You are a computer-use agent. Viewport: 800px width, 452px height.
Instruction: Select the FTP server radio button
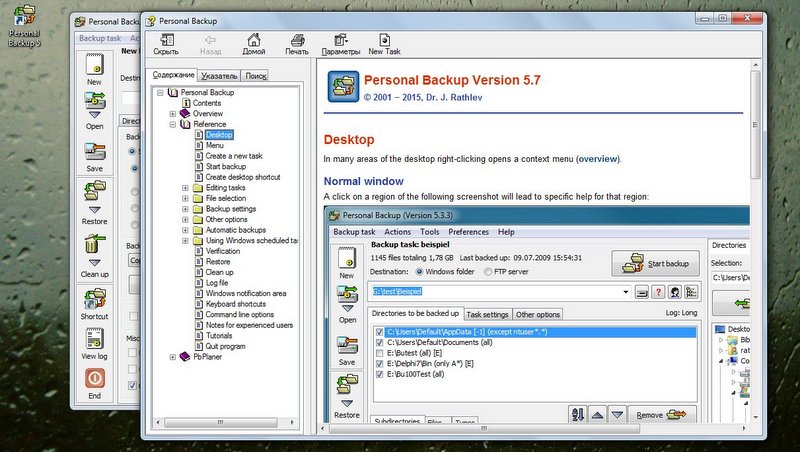pos(488,272)
